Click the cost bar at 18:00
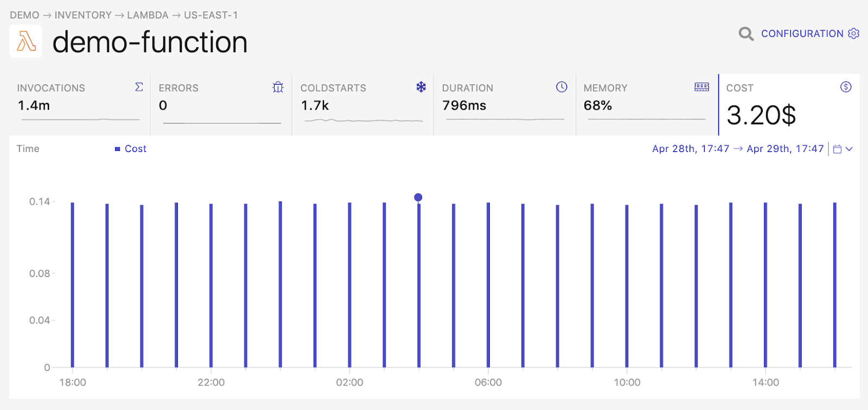This screenshot has width=868, height=410. 73,285
